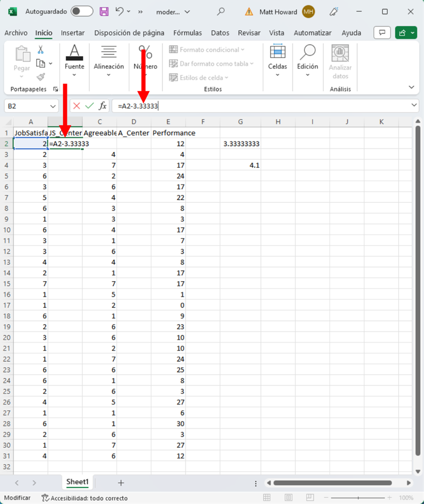
Task: Select the Sheet1 worksheet tab
Action: click(78, 482)
